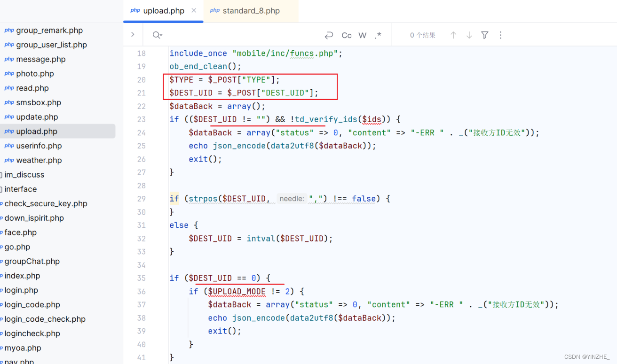This screenshot has height=364, width=617.
Task: Click the intval($DEST_UID) expression
Action: [287, 239]
